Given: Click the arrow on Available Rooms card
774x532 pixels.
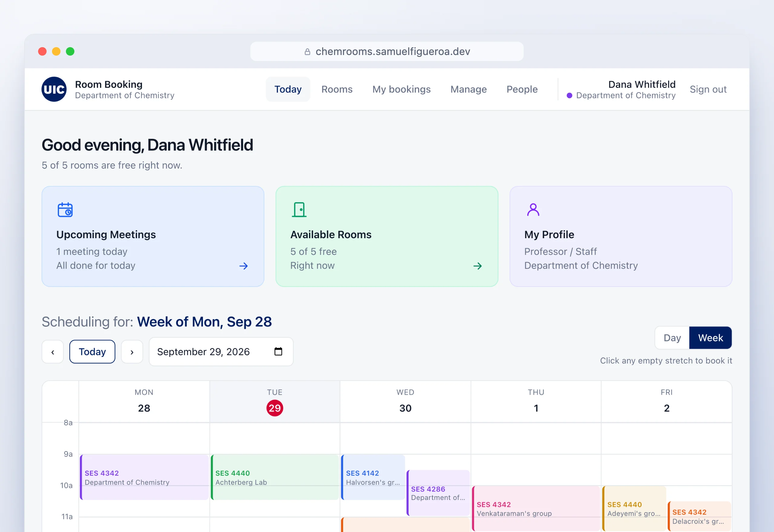Looking at the screenshot, I should [478, 266].
